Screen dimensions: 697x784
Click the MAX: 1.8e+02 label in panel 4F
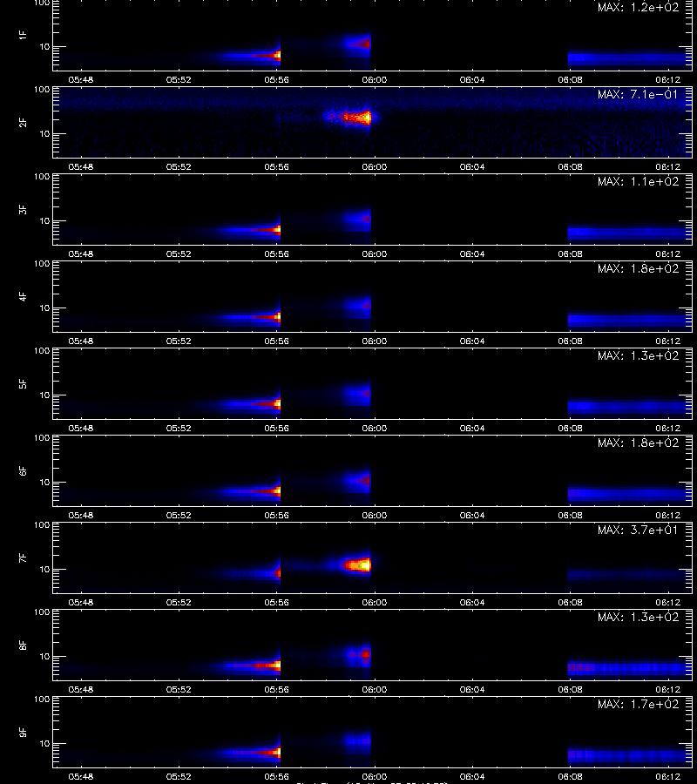click(638, 268)
